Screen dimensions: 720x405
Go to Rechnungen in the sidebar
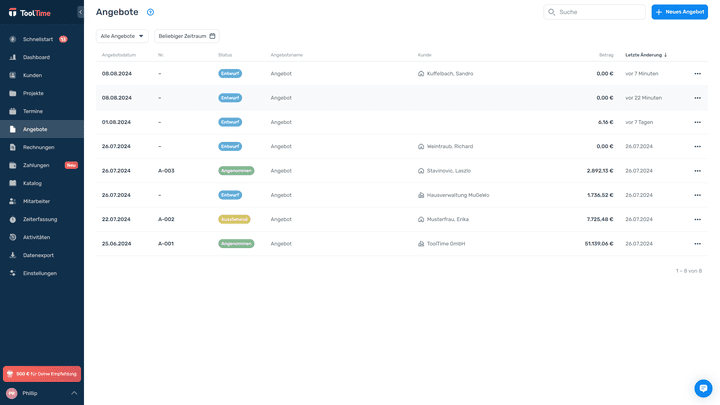coord(39,147)
